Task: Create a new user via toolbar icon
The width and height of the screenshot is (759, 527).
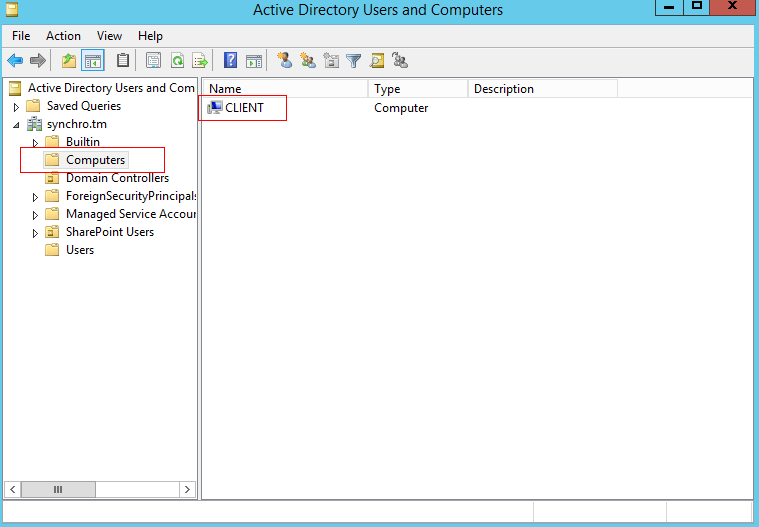Action: (x=285, y=60)
